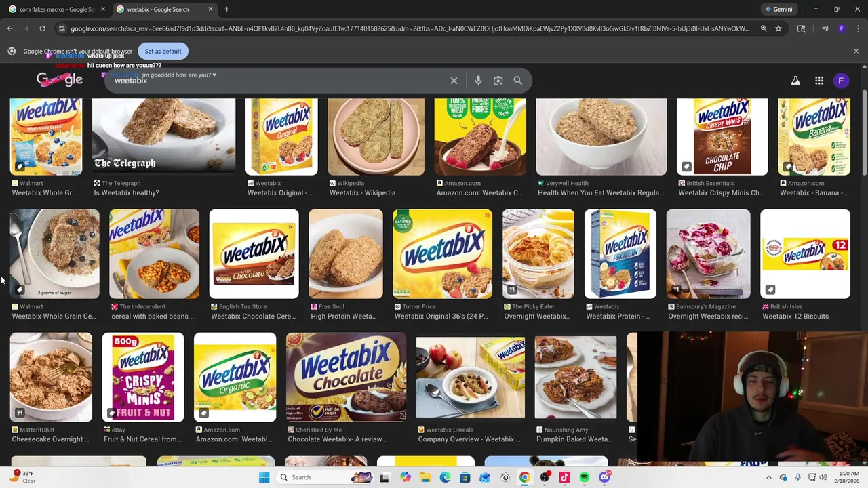Open the Crispy Minis Fruit & Nut image

coord(142,377)
